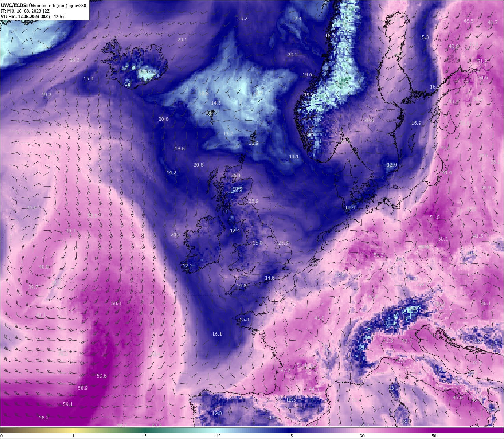
Task: Click the map value 51.6
Action: (483, 78)
